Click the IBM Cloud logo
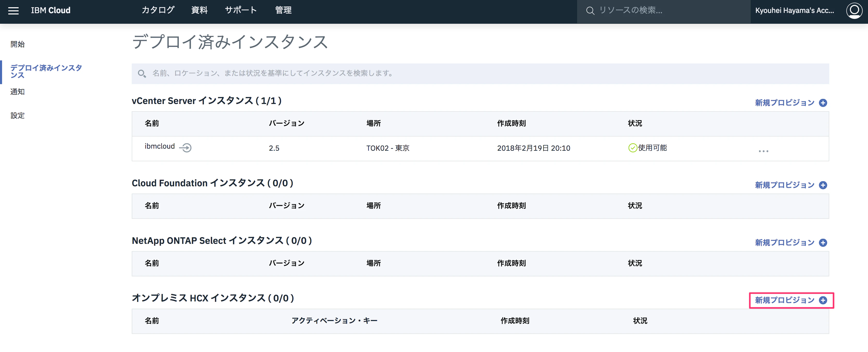Image resolution: width=868 pixels, height=352 pixels. tap(51, 10)
